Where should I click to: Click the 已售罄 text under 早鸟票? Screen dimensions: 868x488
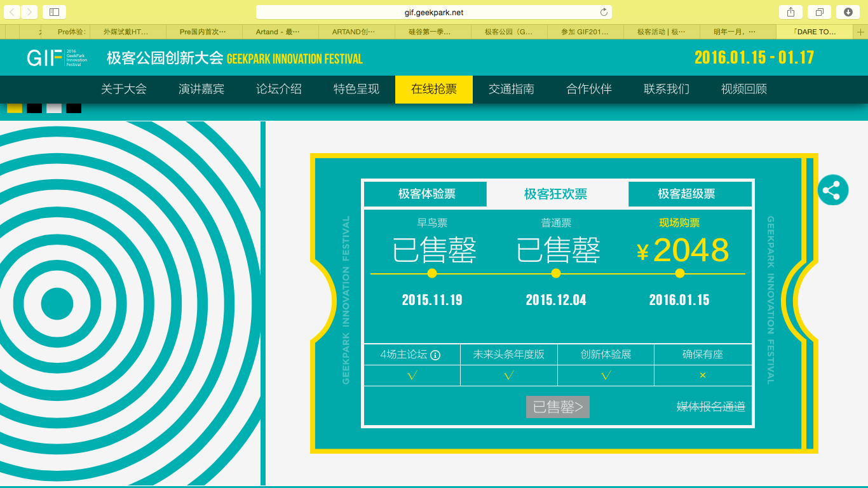tap(434, 250)
